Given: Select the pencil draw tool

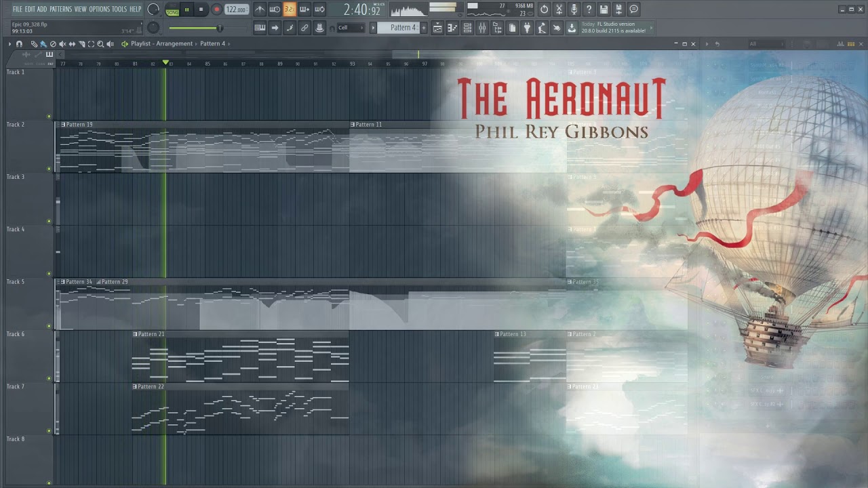Looking at the screenshot, I should coord(34,44).
